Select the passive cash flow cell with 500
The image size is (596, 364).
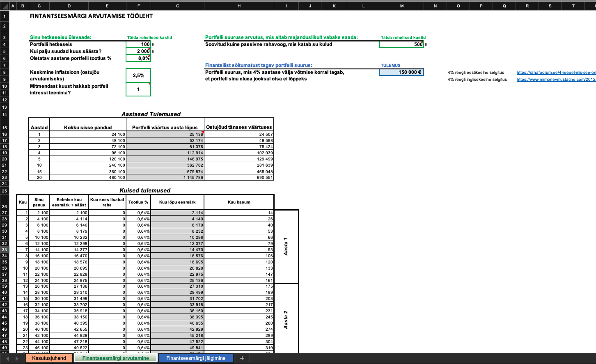(x=401, y=44)
